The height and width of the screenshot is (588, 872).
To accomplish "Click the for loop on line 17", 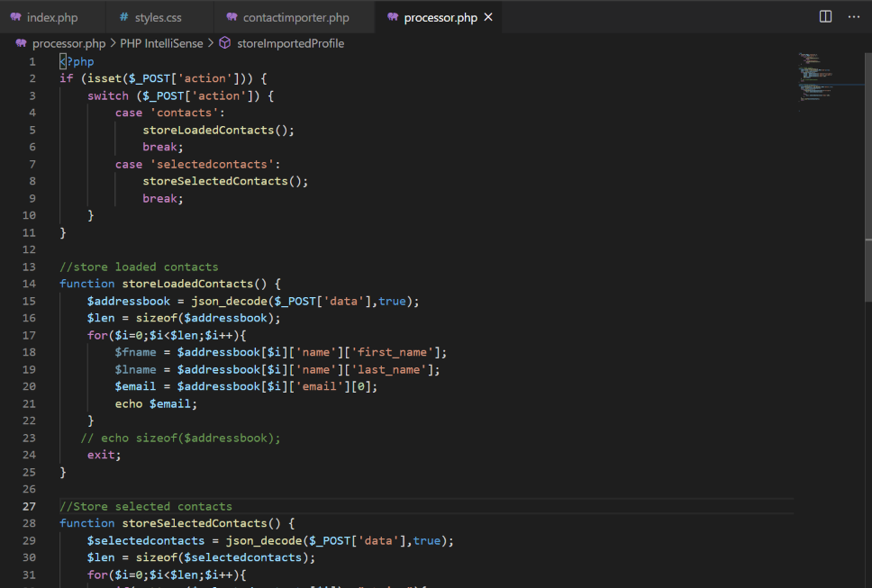I will click(x=167, y=335).
